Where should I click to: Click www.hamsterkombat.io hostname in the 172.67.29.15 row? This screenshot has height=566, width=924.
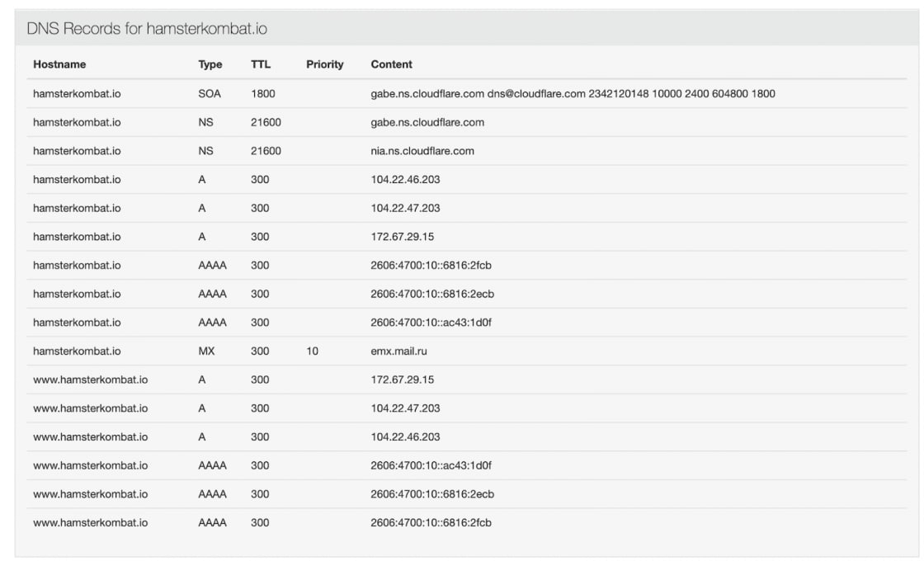point(90,379)
